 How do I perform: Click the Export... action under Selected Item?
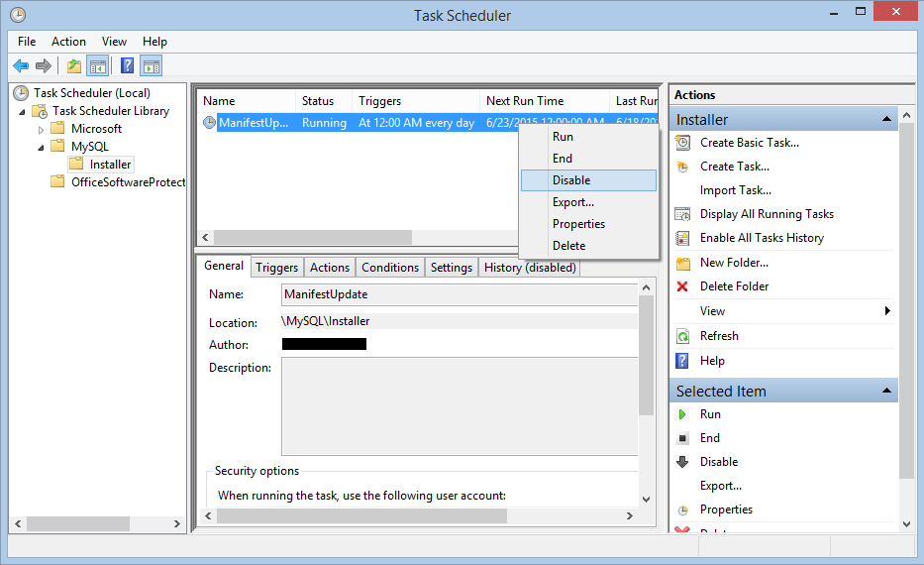(x=721, y=486)
